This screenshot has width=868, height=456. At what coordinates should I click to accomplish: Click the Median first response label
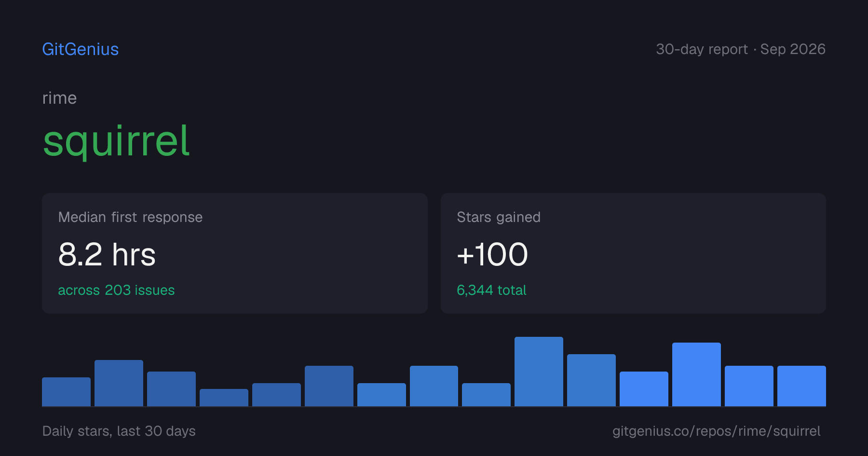[x=130, y=217]
